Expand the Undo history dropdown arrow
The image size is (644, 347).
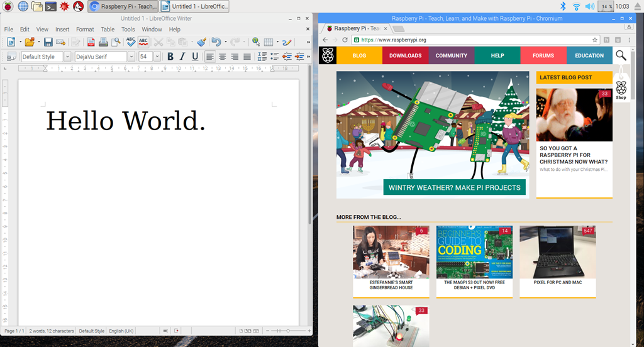226,42
